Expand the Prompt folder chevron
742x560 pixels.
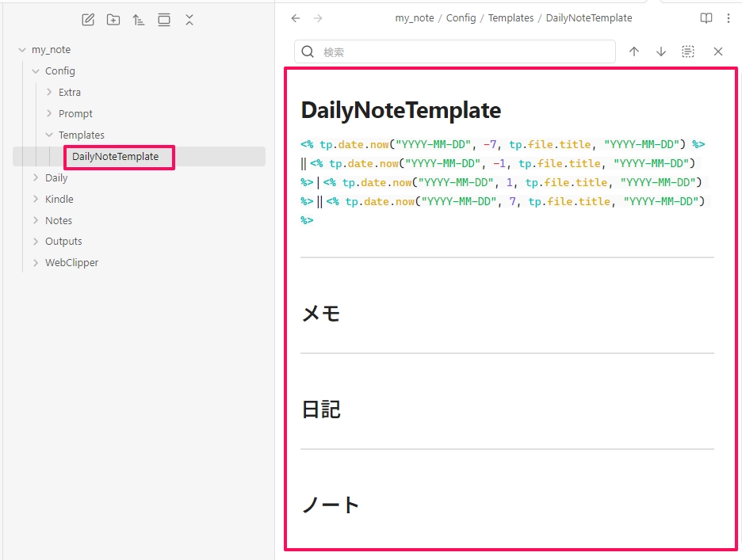48,113
